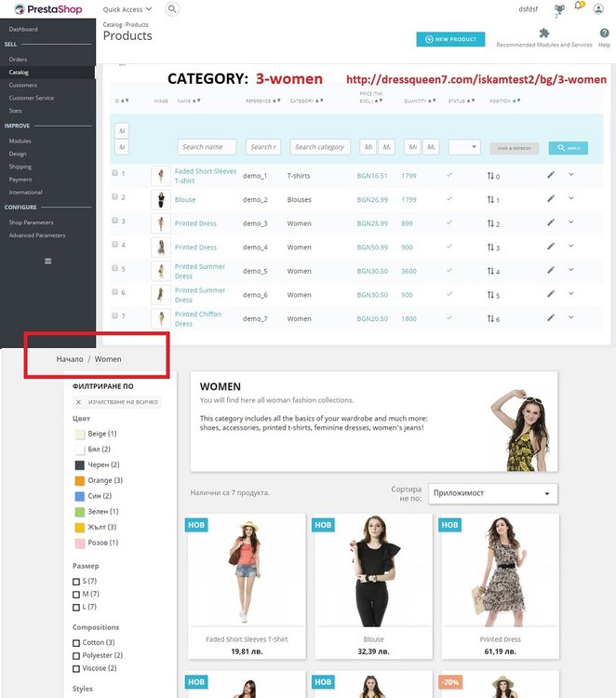Edit the Blouse product with pencil
Image resolution: width=616 pixels, height=698 pixels.
point(551,198)
